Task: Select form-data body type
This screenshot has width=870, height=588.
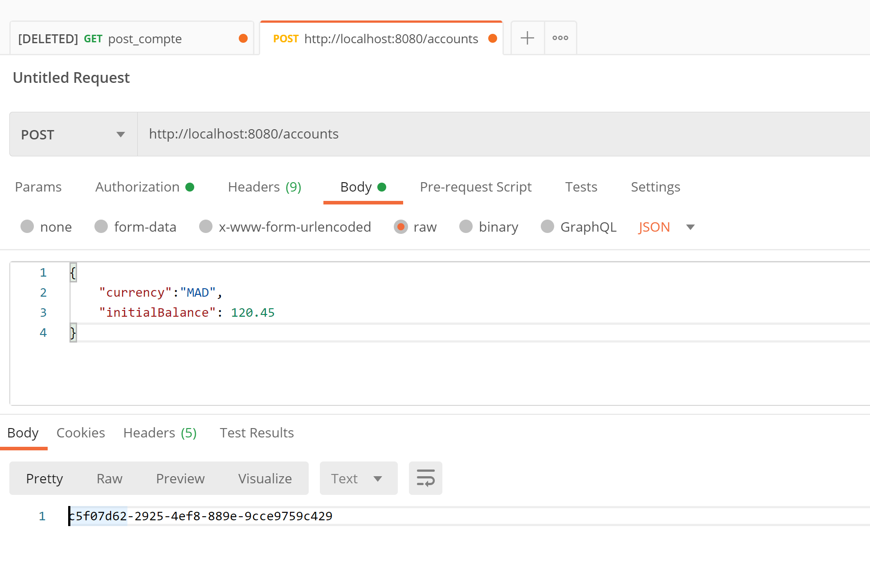Action: pos(101,227)
